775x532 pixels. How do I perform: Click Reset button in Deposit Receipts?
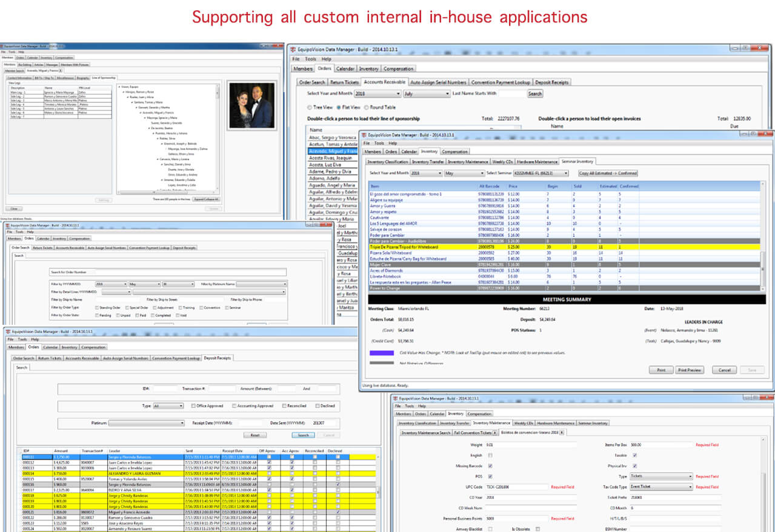pyautogui.click(x=255, y=435)
